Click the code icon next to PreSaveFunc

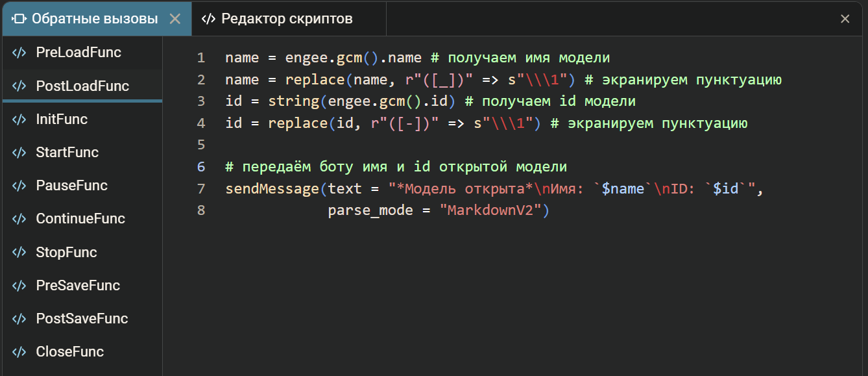click(x=19, y=286)
